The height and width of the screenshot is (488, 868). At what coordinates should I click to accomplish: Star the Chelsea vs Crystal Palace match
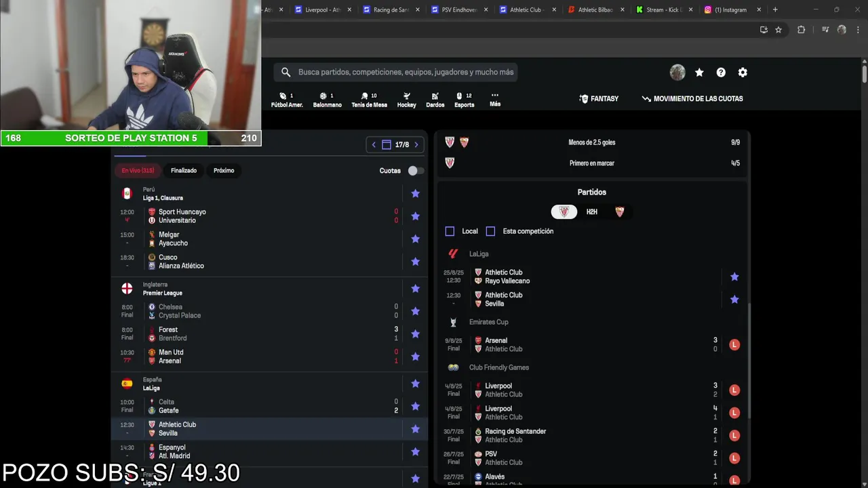[415, 311]
